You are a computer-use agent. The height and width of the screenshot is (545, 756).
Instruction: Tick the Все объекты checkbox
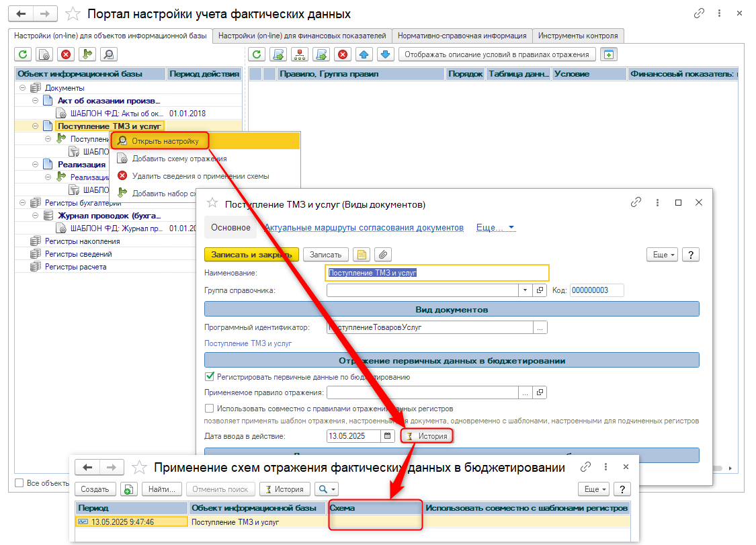point(19,483)
